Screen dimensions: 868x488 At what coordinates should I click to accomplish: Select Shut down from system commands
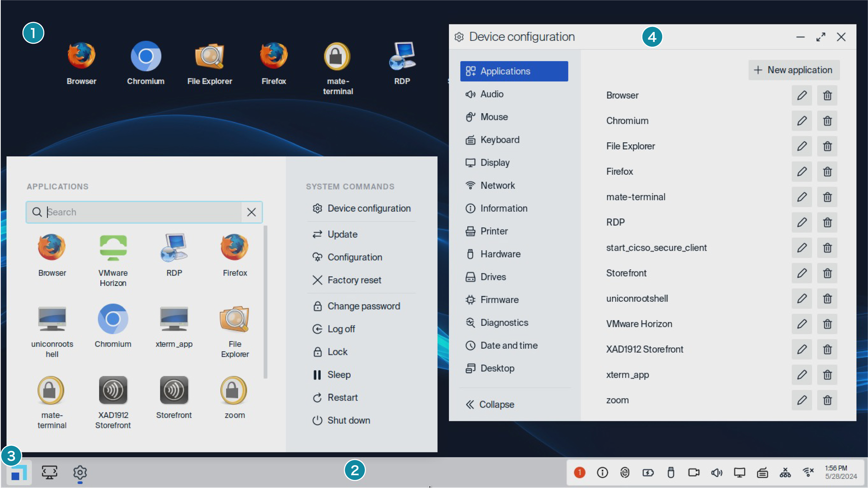(x=348, y=420)
